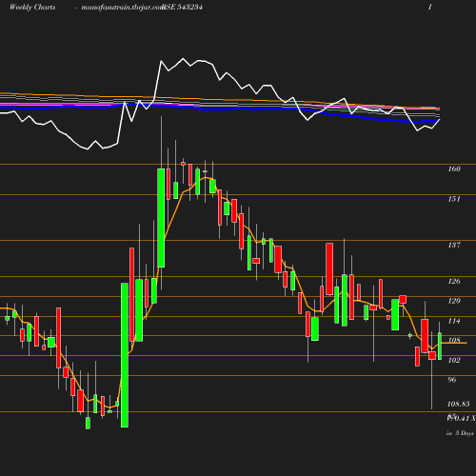Viewport: 476px width, 476px height.
Task: Select the 108.85 current price value
Action: click(x=458, y=404)
